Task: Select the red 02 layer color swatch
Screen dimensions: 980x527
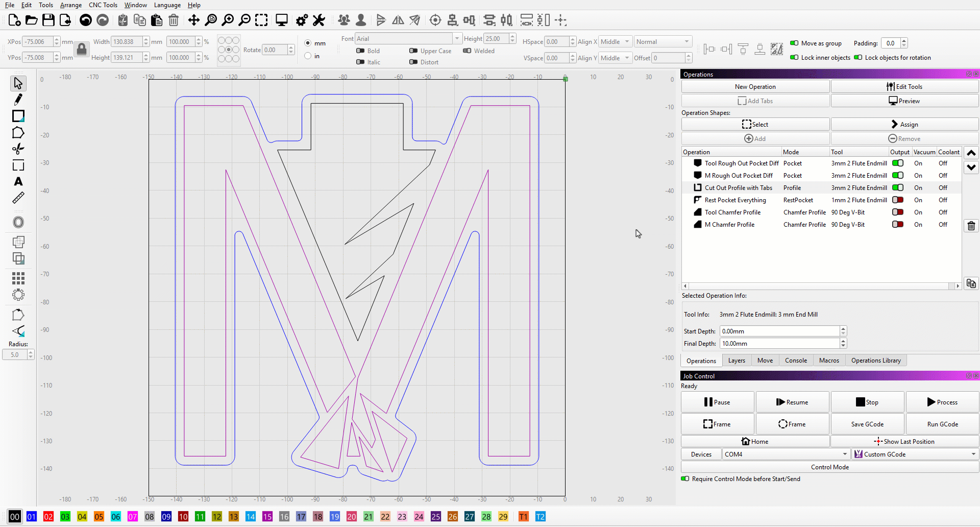Action: (48, 517)
